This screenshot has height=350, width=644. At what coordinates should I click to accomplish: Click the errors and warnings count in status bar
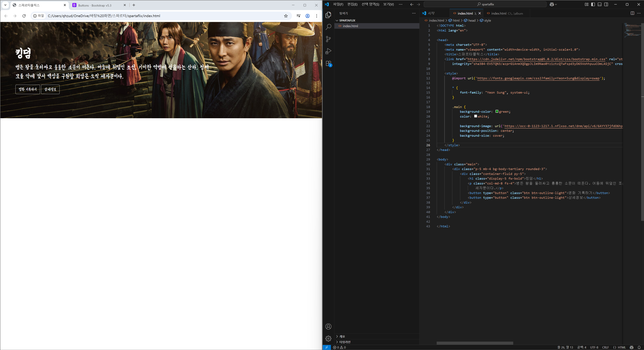click(x=339, y=347)
